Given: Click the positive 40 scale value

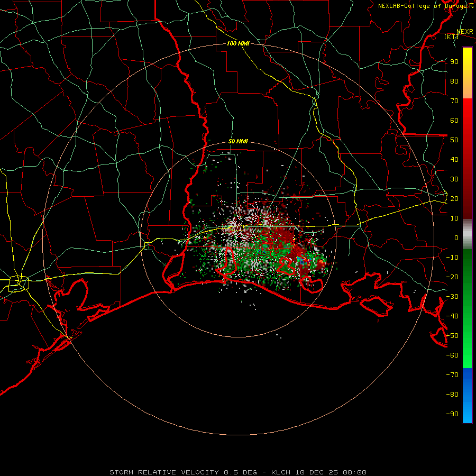Looking at the screenshot, I should pyautogui.click(x=454, y=160).
